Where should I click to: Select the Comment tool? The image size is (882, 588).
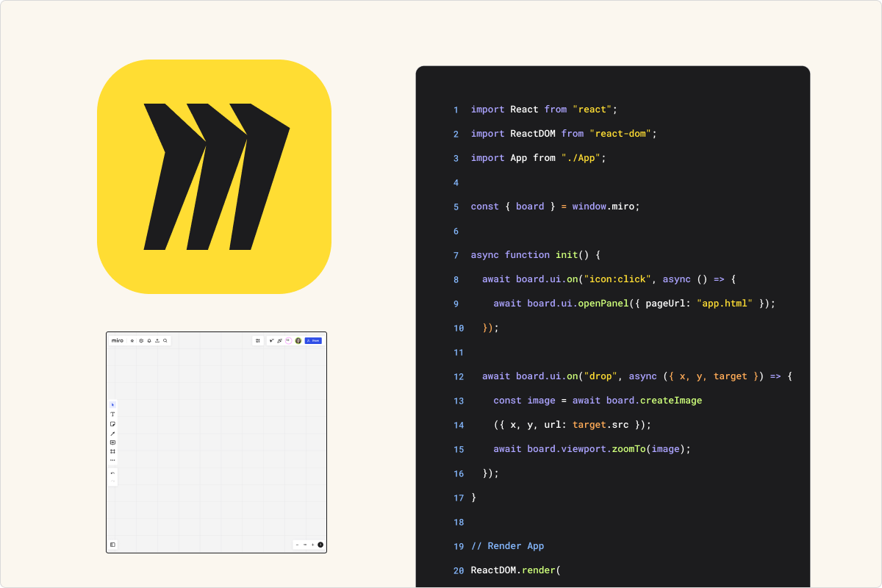(112, 442)
